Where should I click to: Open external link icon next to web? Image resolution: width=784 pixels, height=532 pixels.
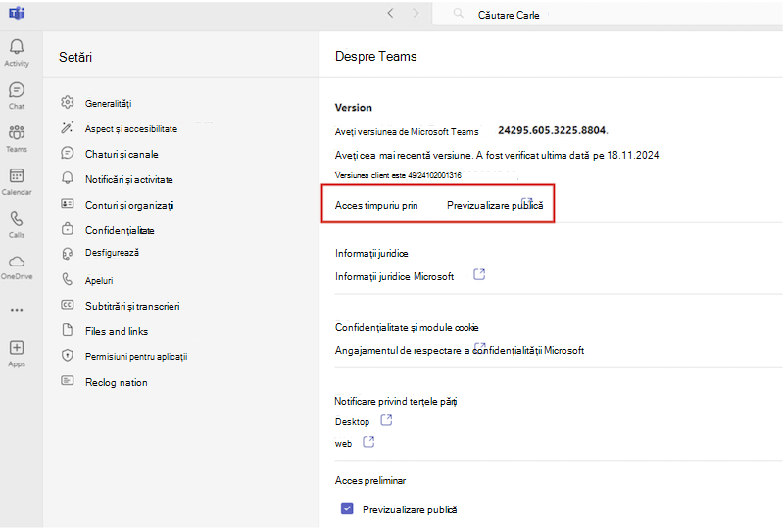368,442
